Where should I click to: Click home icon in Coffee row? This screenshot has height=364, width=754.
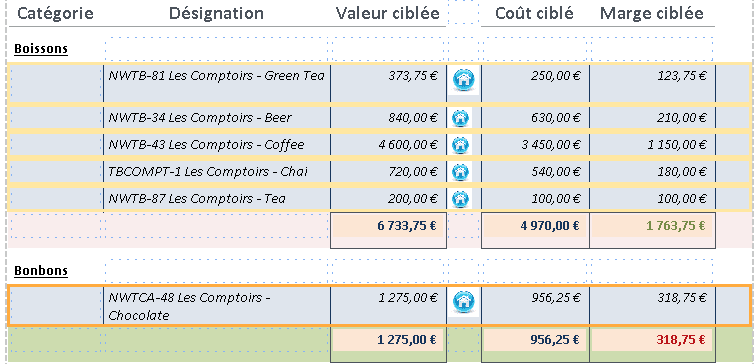(460, 144)
